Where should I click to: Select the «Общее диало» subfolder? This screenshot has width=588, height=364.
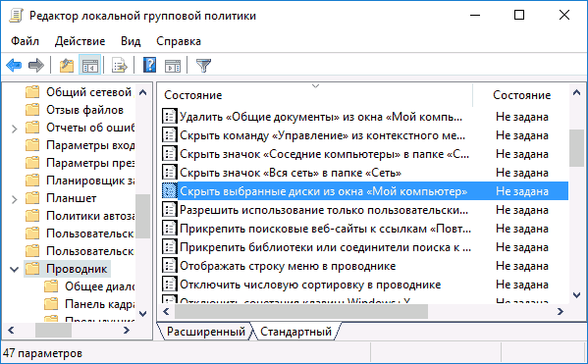pyautogui.click(x=99, y=286)
